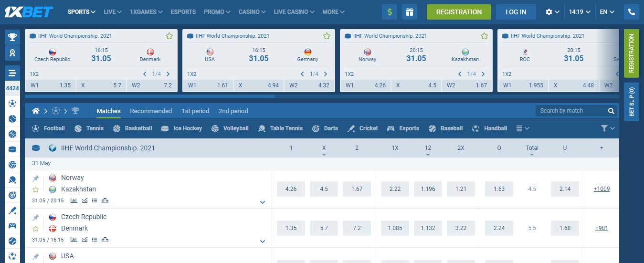Screen dimensions: 644x263
Task: Select football icon in left sidebar
Action: coord(12,104)
